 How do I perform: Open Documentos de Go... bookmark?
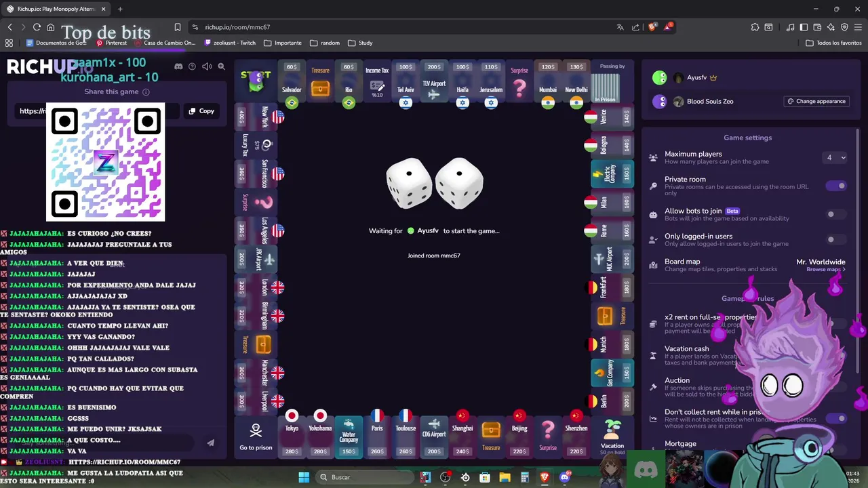pyautogui.click(x=56, y=43)
